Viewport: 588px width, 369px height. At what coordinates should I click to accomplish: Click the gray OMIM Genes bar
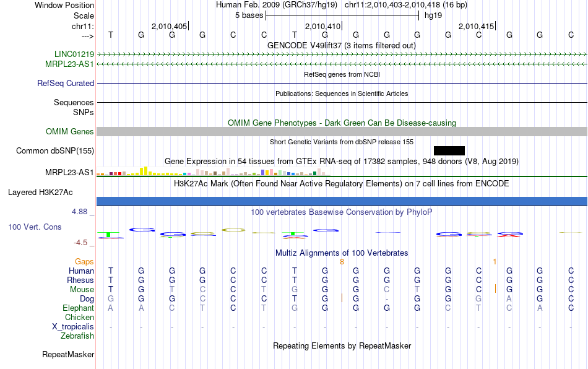click(x=342, y=132)
